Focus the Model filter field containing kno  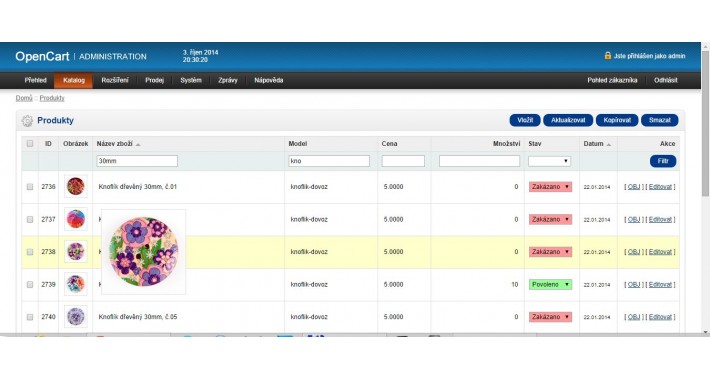[x=329, y=161]
